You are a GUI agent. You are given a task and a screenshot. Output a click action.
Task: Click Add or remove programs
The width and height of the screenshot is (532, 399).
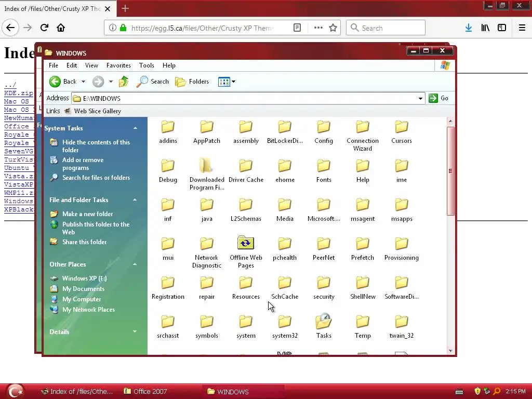[83, 164]
